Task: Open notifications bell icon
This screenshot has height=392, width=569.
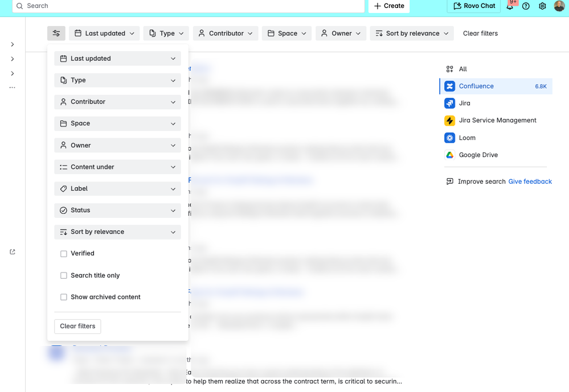Action: 510,6
